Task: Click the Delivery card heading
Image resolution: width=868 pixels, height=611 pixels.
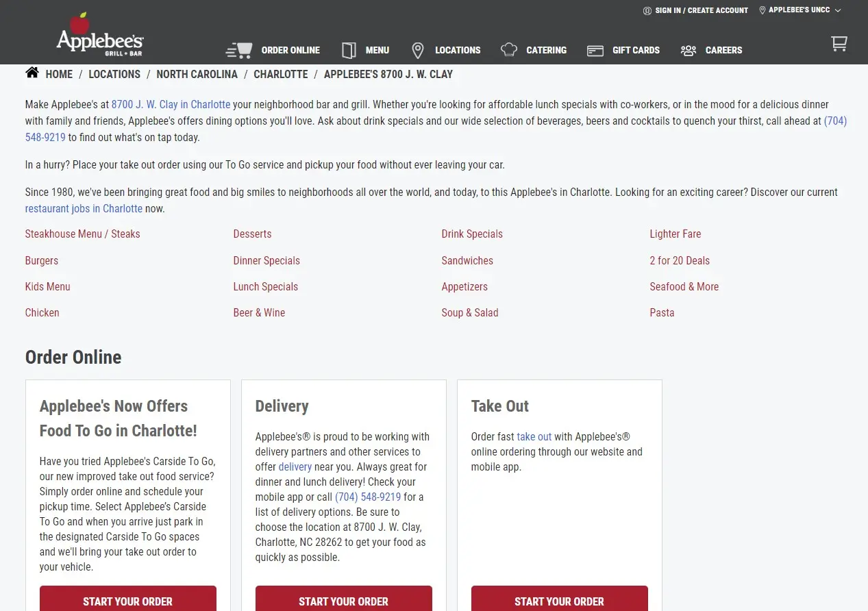Action: [282, 406]
